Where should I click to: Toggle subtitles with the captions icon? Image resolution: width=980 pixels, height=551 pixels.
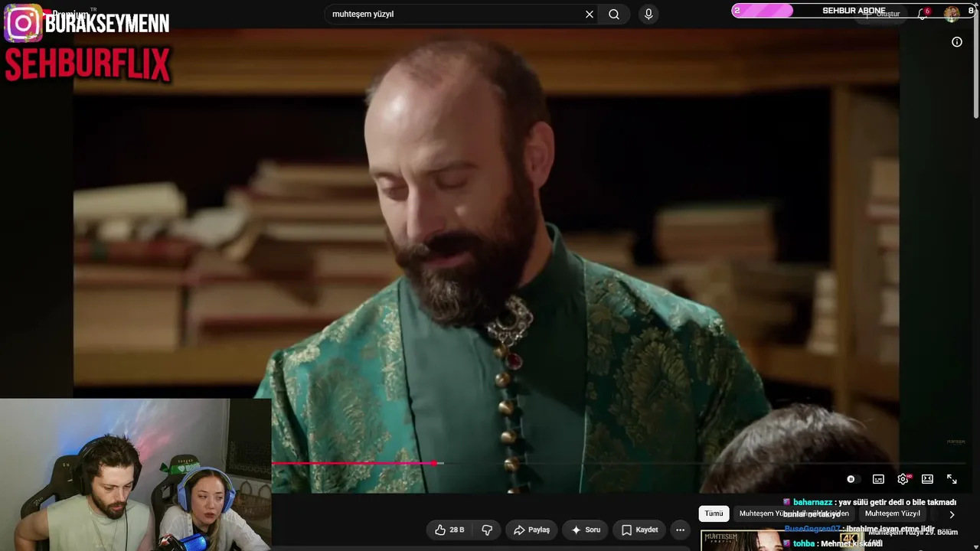(878, 479)
